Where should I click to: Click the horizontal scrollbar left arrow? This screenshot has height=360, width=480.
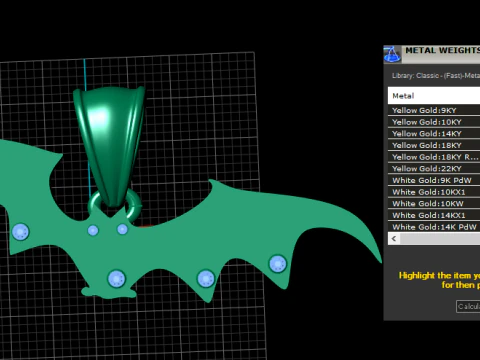[x=394, y=239]
